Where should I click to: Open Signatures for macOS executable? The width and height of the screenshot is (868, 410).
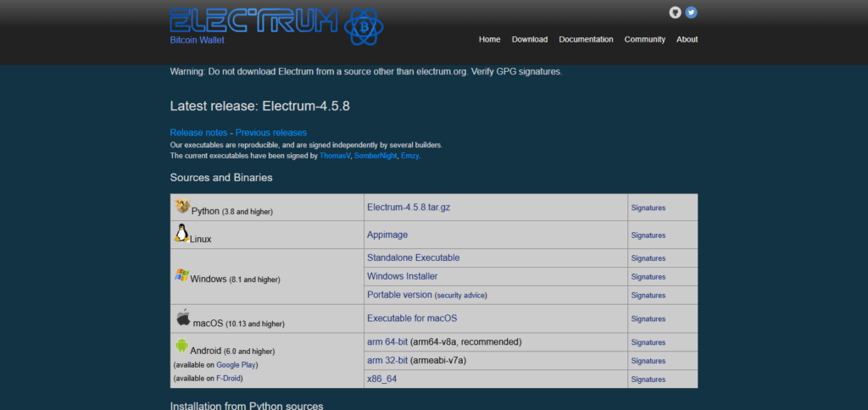click(x=648, y=319)
